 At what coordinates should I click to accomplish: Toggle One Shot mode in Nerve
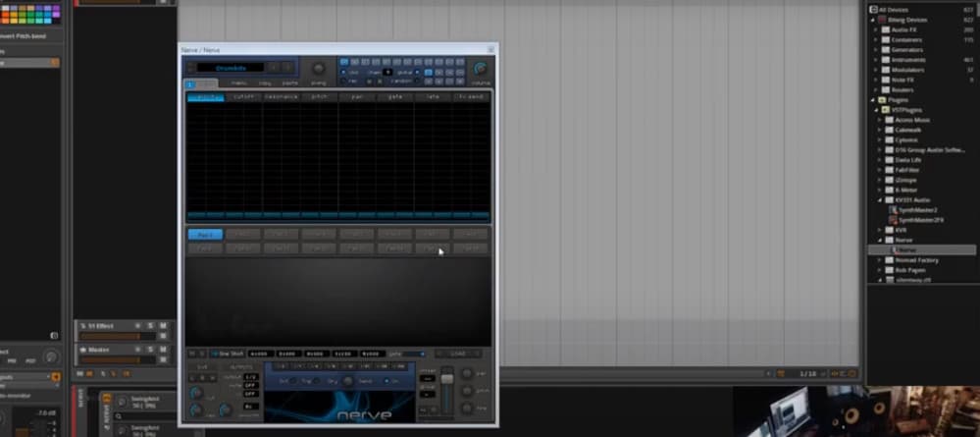228,354
